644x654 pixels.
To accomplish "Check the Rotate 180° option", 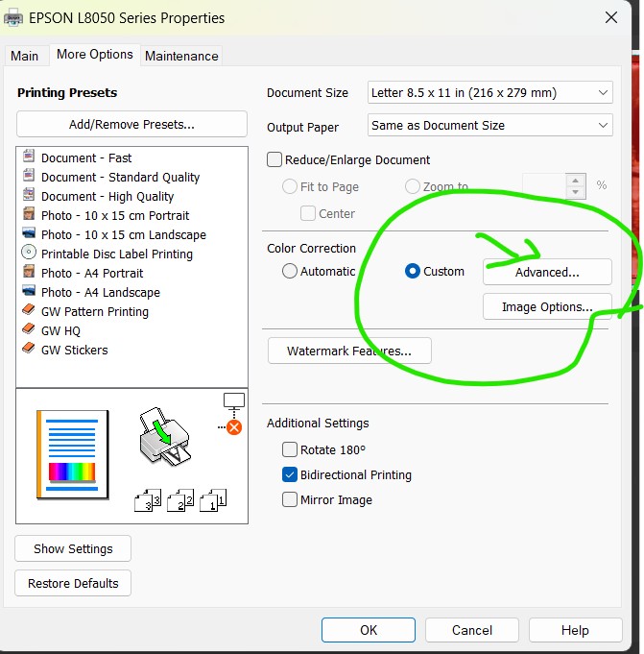I will pyautogui.click(x=290, y=449).
